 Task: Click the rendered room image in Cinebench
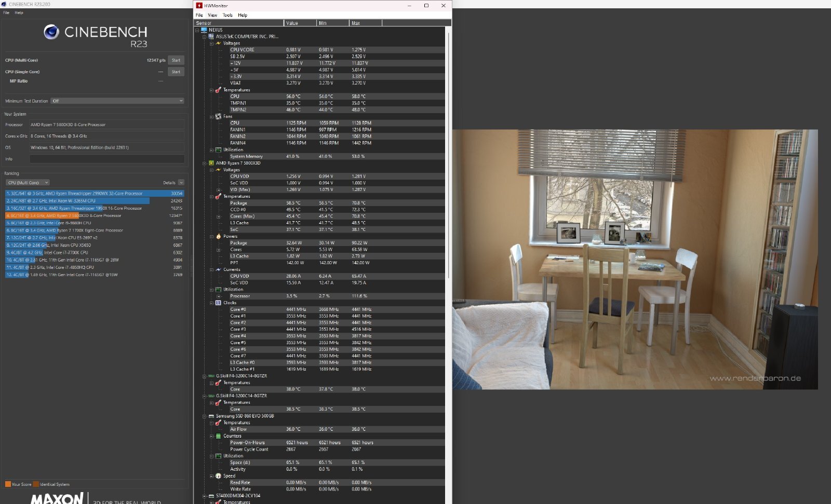point(635,260)
